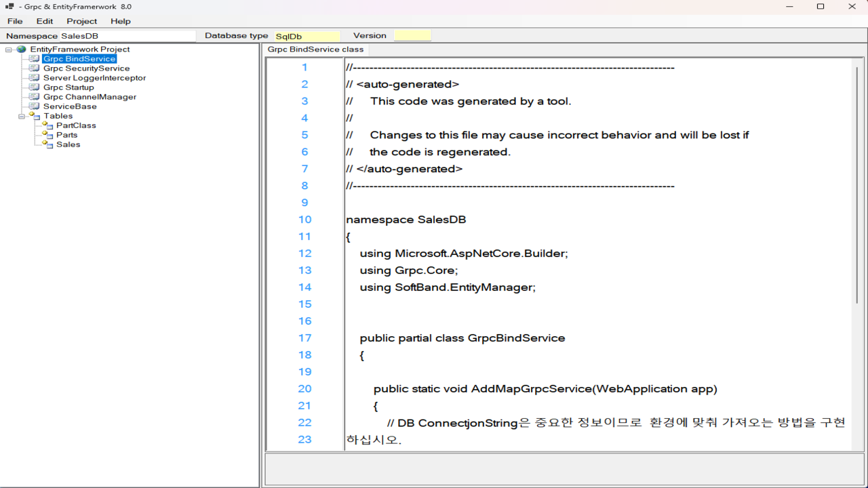
Task: Click the yellow Version field
Action: pos(412,36)
